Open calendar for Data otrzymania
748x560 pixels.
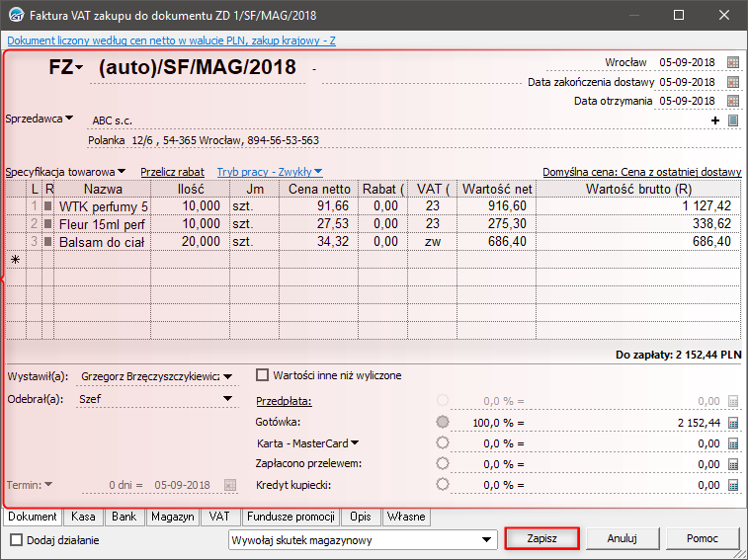(733, 101)
